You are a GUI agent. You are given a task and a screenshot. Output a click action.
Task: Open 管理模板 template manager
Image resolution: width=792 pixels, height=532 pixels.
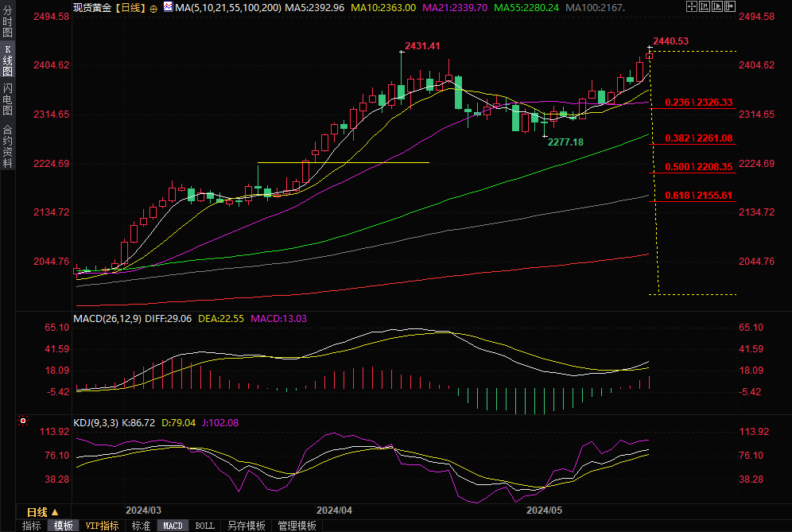[x=296, y=526]
